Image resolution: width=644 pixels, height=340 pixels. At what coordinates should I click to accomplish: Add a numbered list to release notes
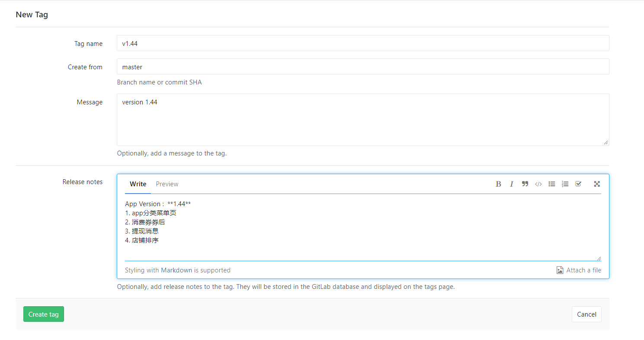pos(565,184)
